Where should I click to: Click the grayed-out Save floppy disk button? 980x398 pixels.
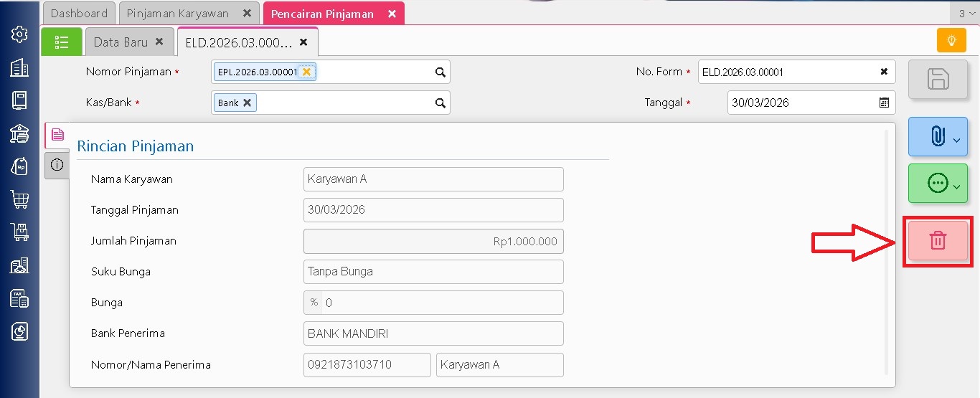938,79
